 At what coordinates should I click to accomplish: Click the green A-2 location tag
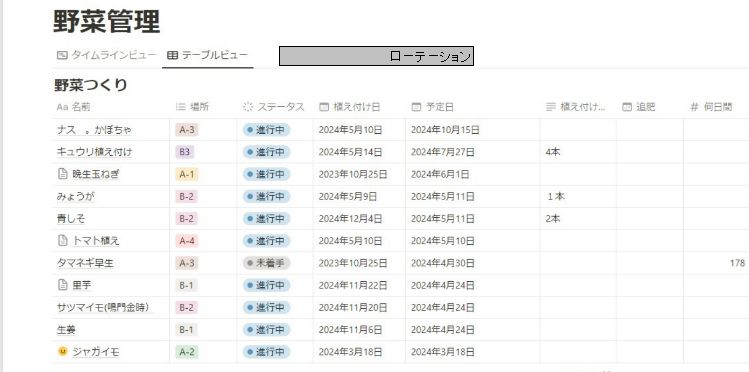point(187,352)
